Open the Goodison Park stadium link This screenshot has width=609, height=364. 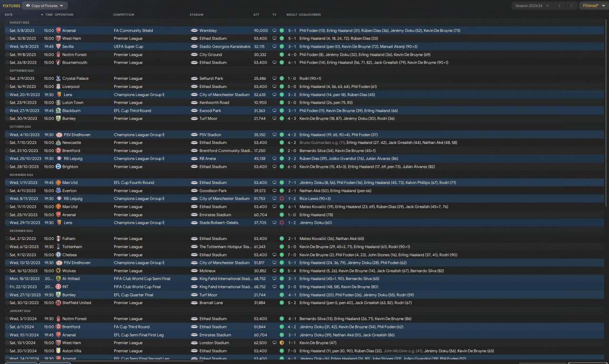click(213, 191)
